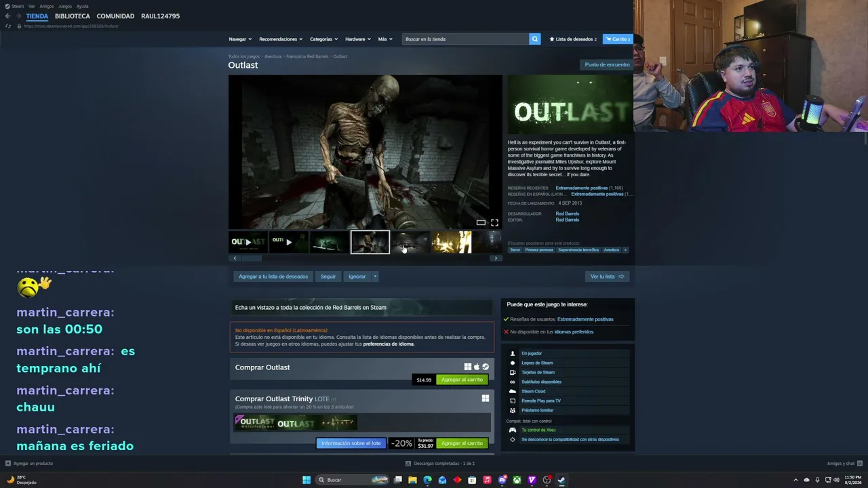Click Información sobre el lote button
Image resolution: width=868 pixels, height=488 pixels.
[x=351, y=443]
